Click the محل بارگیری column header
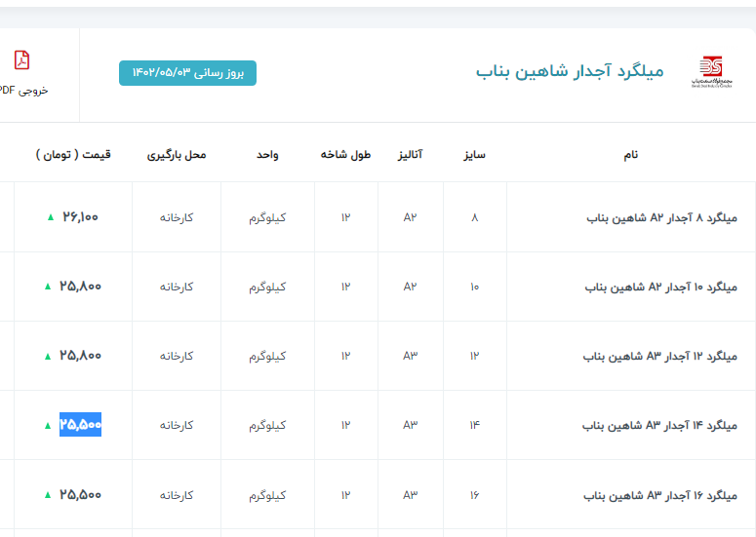The height and width of the screenshot is (537, 756). tap(177, 155)
